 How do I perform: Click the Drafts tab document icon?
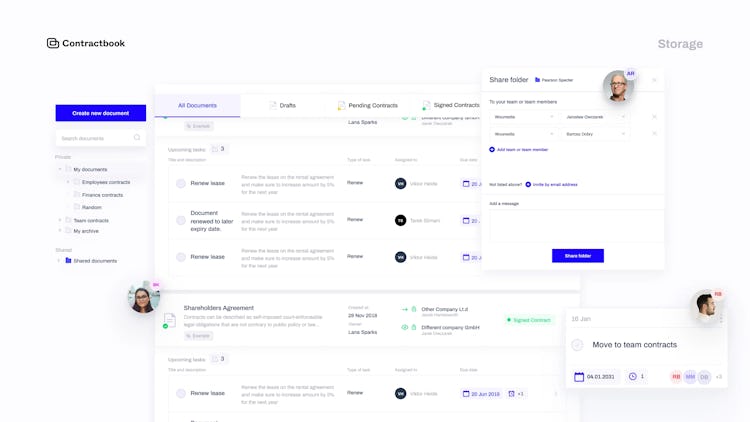click(273, 105)
